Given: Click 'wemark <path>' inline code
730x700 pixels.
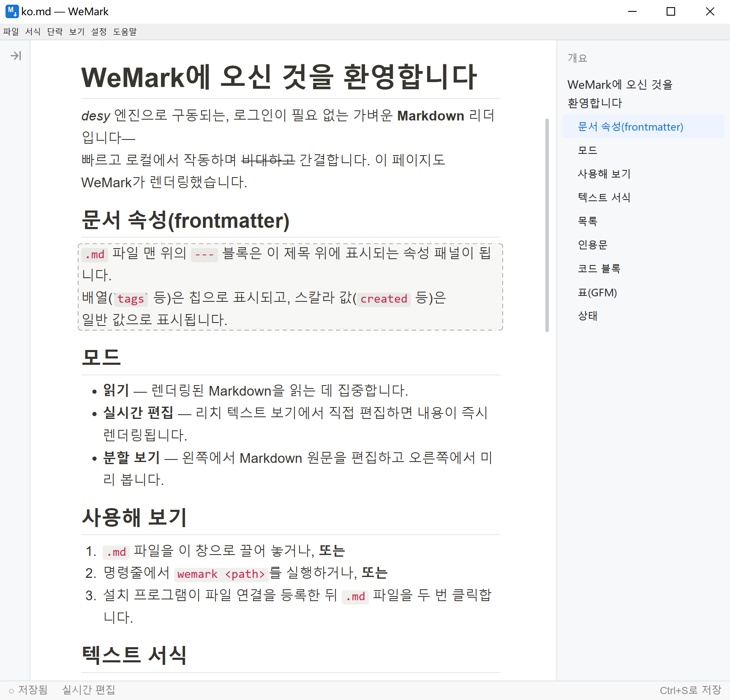Looking at the screenshot, I should [221, 574].
